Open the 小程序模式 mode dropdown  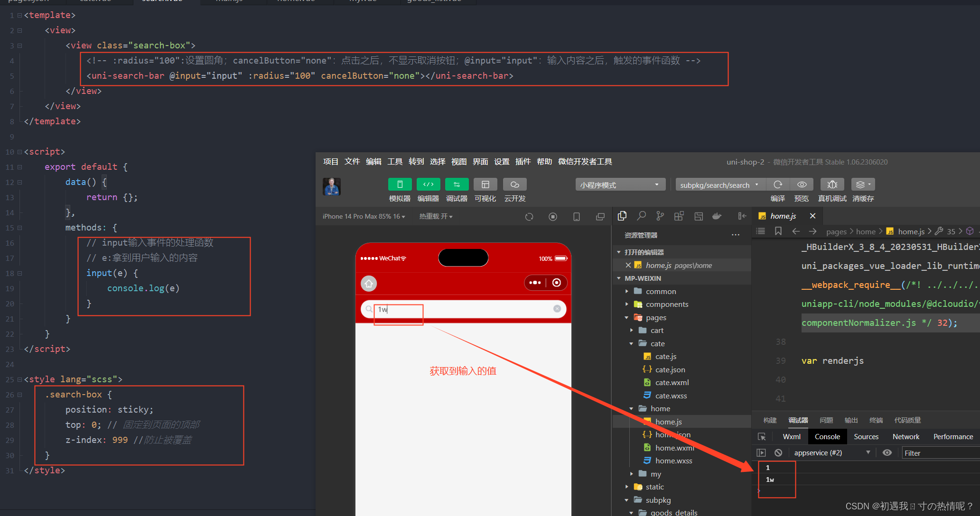[620, 185]
